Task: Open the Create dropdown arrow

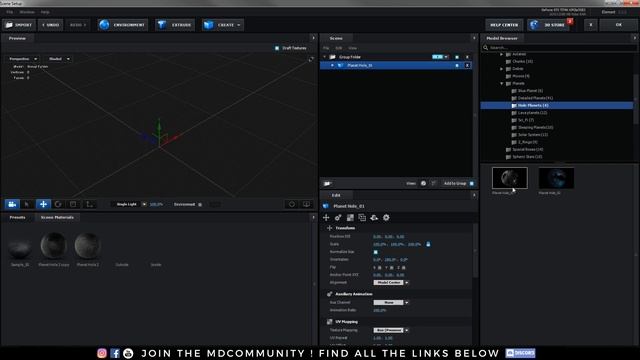Action: coord(239,25)
